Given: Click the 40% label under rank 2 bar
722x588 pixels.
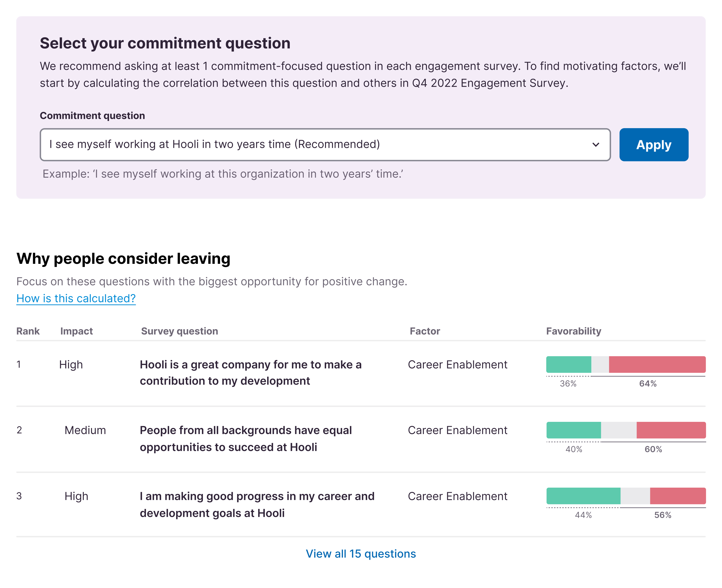Looking at the screenshot, I should pyautogui.click(x=574, y=449).
